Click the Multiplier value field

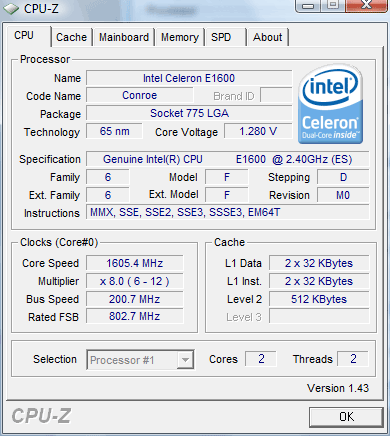click(x=135, y=281)
